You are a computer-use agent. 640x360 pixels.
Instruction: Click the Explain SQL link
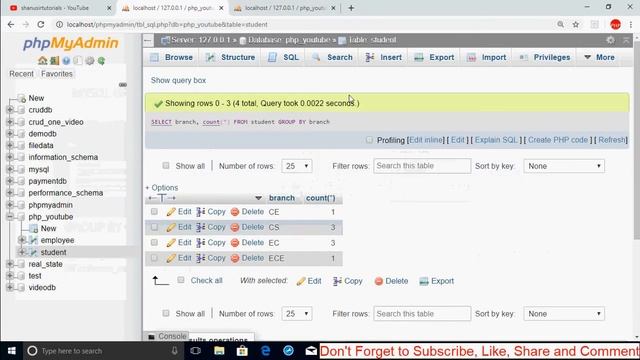(496, 140)
